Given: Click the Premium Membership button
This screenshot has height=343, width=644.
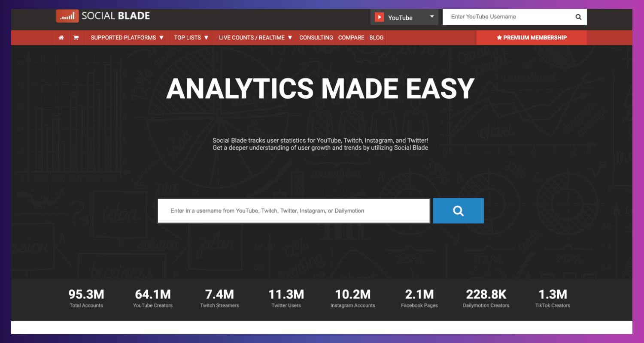Looking at the screenshot, I should click(532, 38).
